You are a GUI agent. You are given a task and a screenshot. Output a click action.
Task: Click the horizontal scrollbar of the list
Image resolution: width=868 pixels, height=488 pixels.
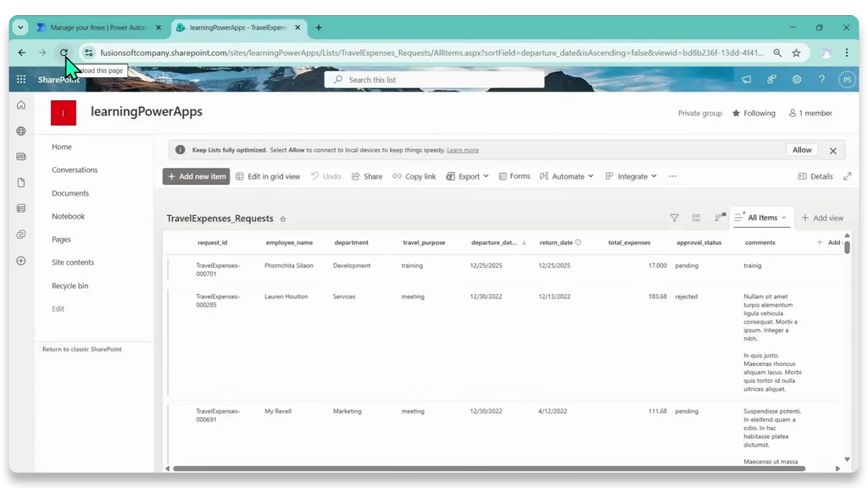coord(489,469)
